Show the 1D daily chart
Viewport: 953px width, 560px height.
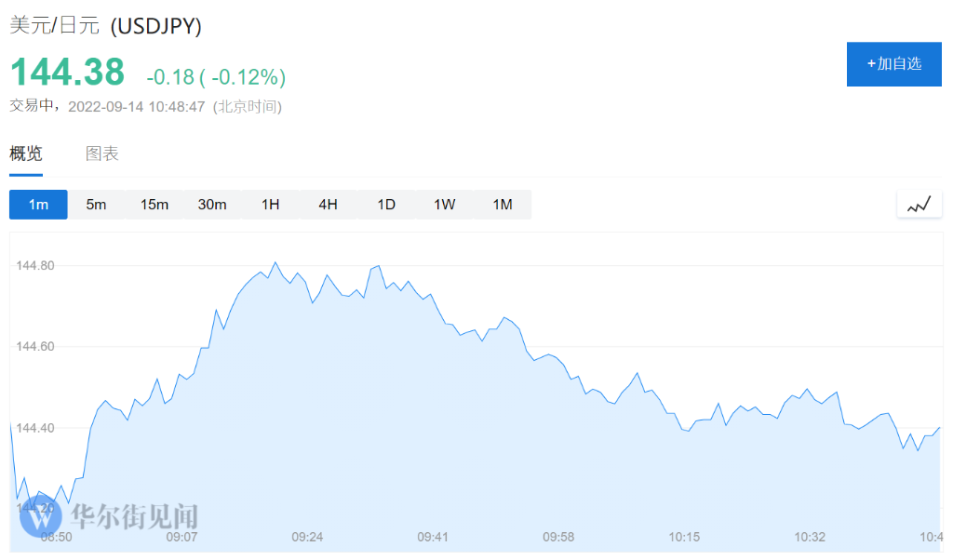point(386,205)
